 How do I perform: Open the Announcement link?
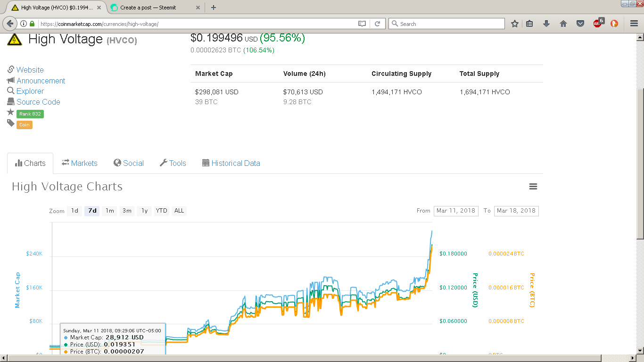point(41,81)
